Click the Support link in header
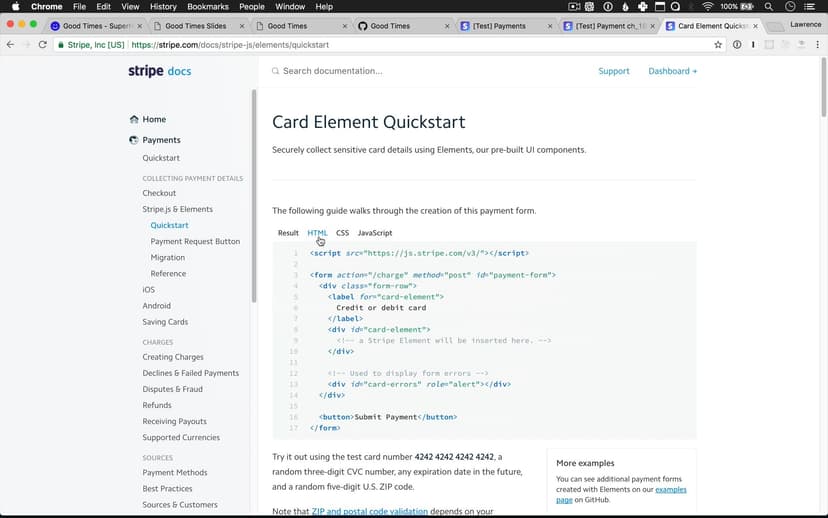The image size is (828, 518). click(x=614, y=71)
